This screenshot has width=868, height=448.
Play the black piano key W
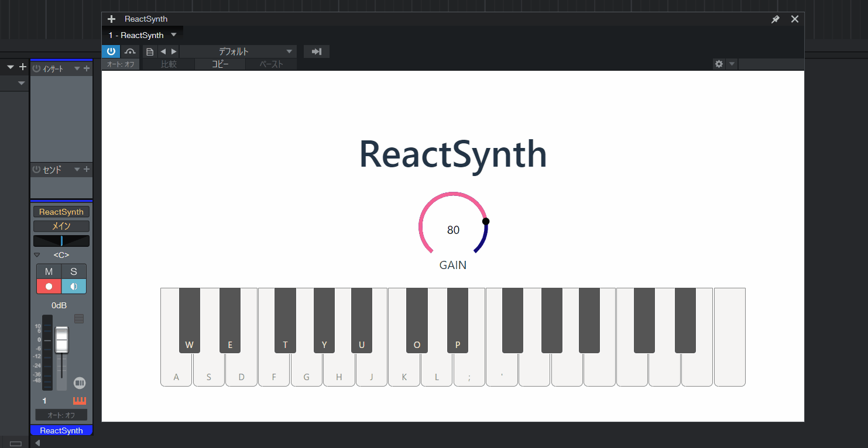pos(190,321)
